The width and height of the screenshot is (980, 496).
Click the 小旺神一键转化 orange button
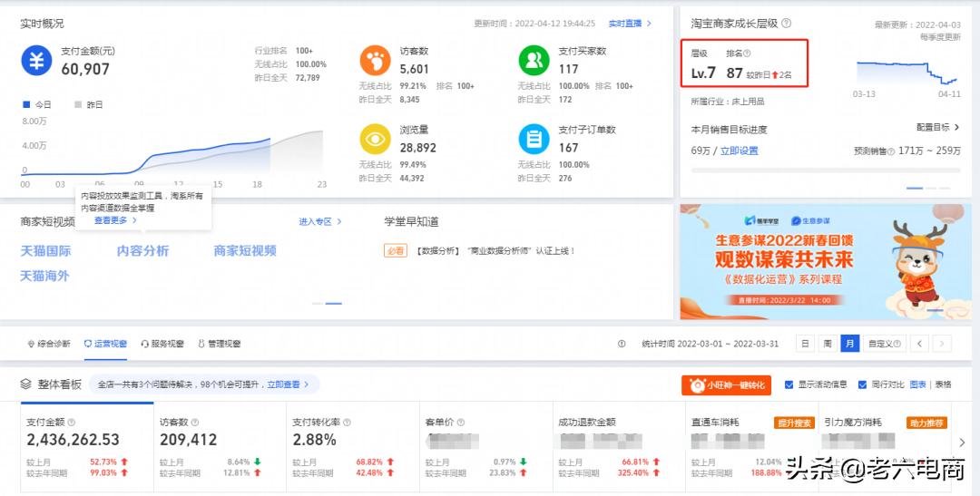pyautogui.click(x=726, y=385)
